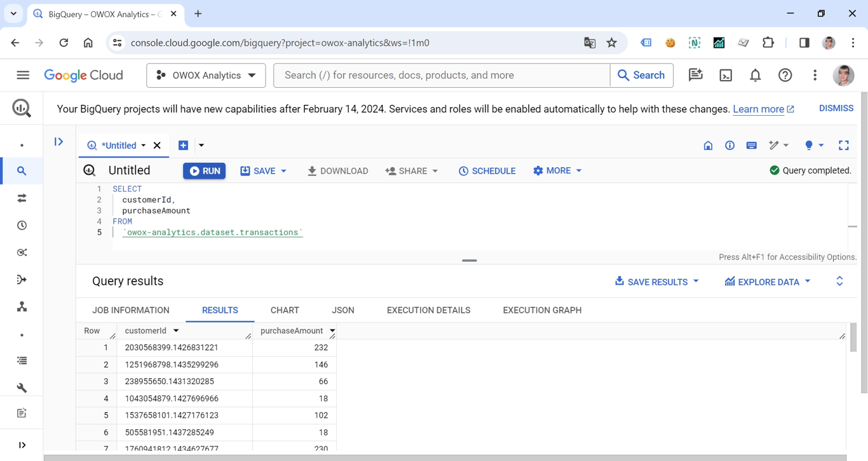The height and width of the screenshot is (461, 868).
Task: Expand the Explorer panel toggle
Action: (x=58, y=142)
